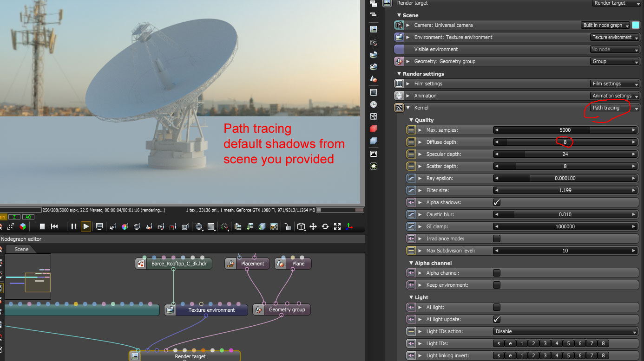Toggle Light ID 3 in Light IDs row
The width and height of the screenshot is (644, 361).
tap(546, 343)
